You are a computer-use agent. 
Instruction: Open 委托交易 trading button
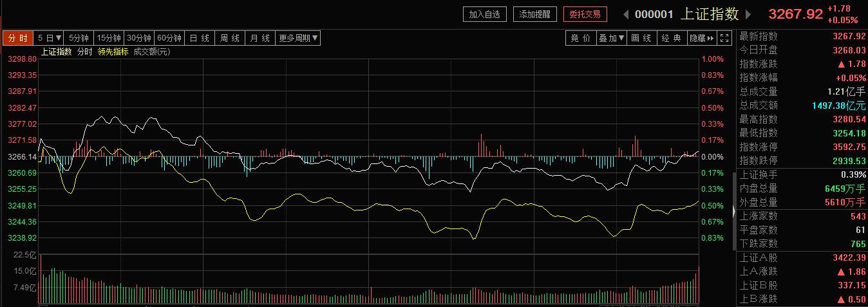click(585, 14)
